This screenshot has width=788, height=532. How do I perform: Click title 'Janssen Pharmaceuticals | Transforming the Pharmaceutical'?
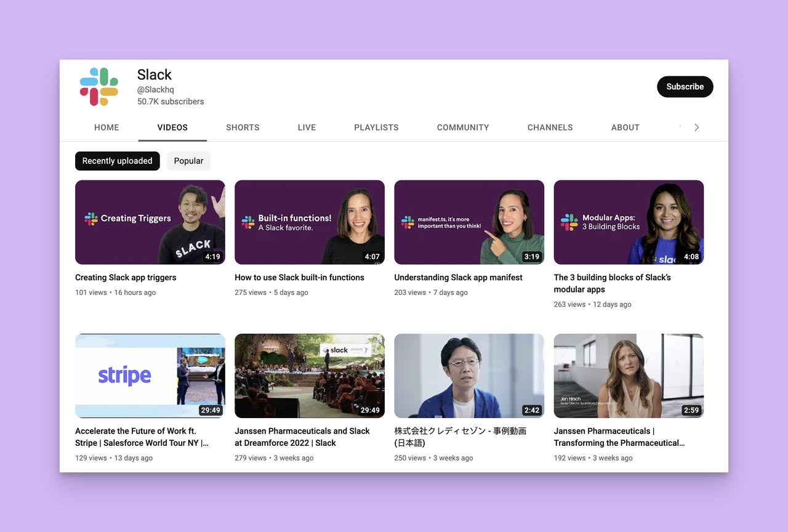[619, 437]
